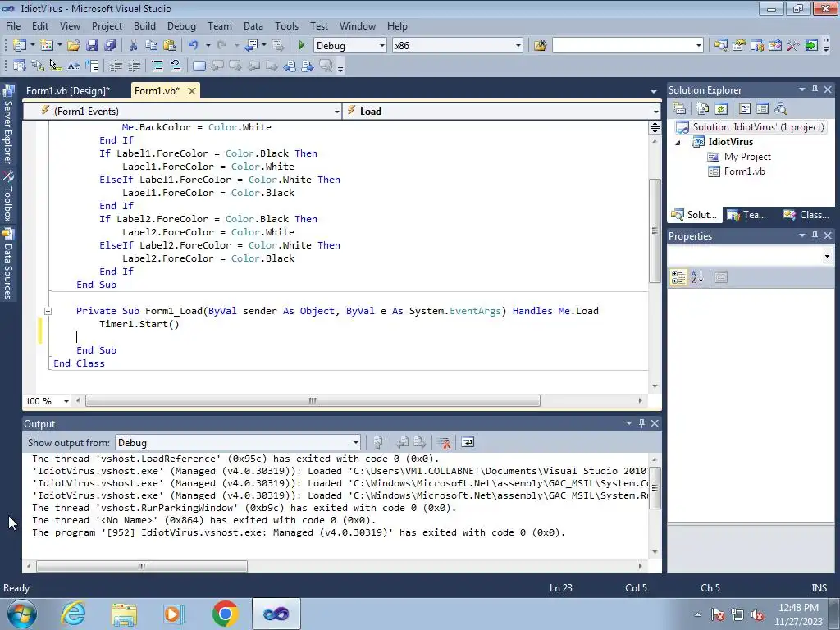
Task: Open the Server Explorer side tab
Action: pyautogui.click(x=8, y=126)
